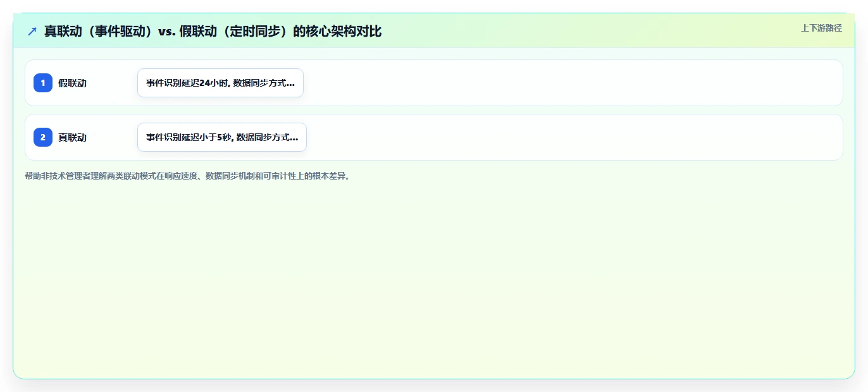This screenshot has height=392, width=868.
Task: Select the 假联动 row label
Action: coord(73,83)
